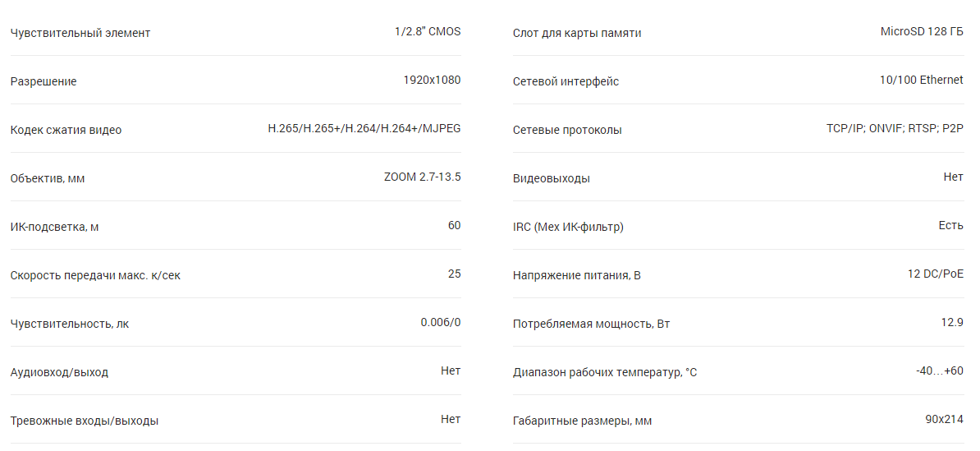Click the "IRC (Мех ИК-фильтр)" label
Viewport: 980px width, 451px height.
tap(568, 227)
